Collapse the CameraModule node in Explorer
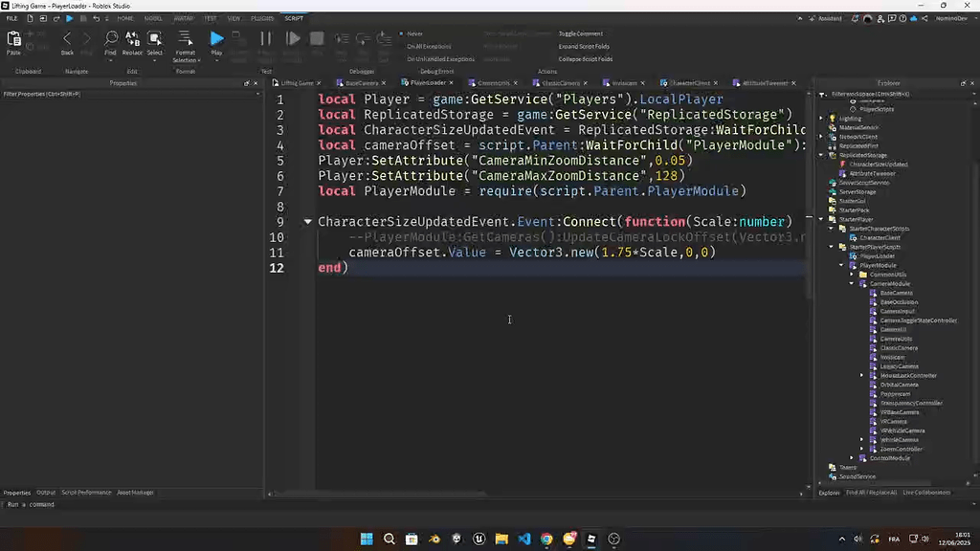This screenshot has height=551, width=980. tap(851, 283)
